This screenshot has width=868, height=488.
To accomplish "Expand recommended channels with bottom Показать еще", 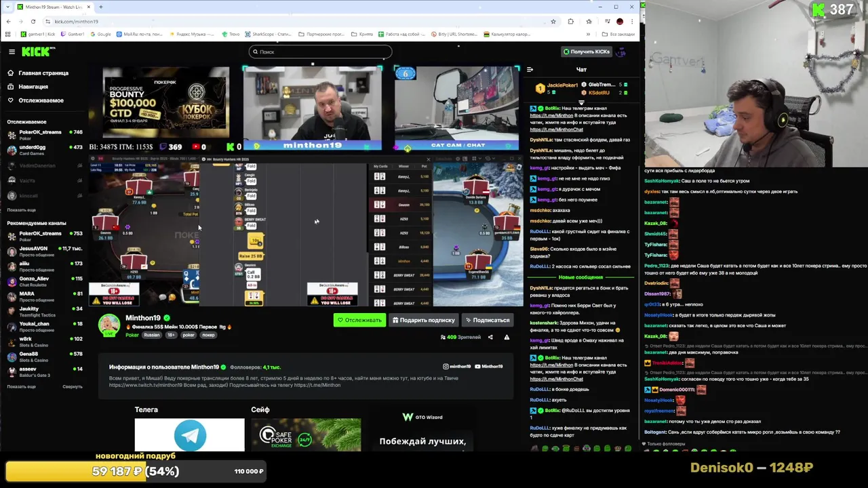I will (x=21, y=386).
